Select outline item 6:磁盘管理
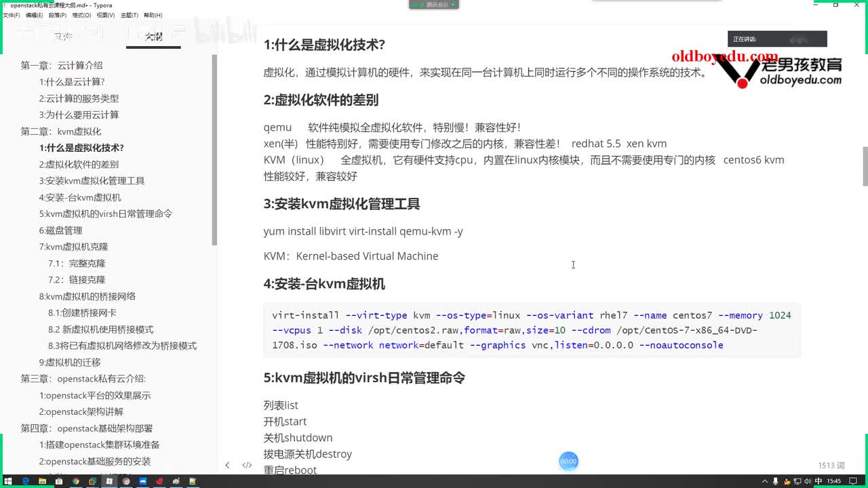The height and width of the screenshot is (488, 868). pos(60,230)
